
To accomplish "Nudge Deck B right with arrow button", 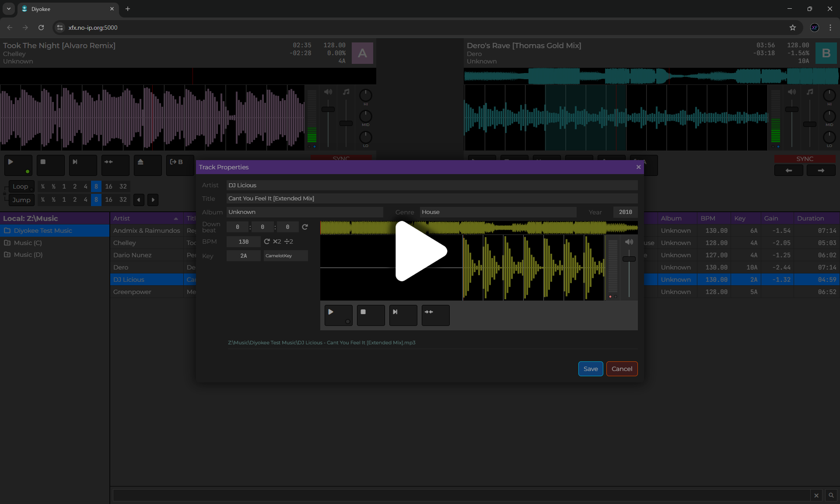I will [821, 171].
